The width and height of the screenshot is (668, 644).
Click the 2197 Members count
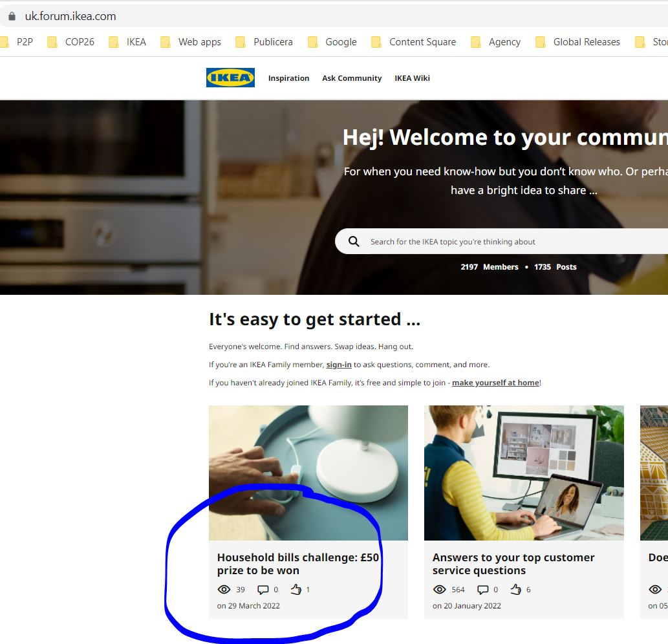click(490, 266)
